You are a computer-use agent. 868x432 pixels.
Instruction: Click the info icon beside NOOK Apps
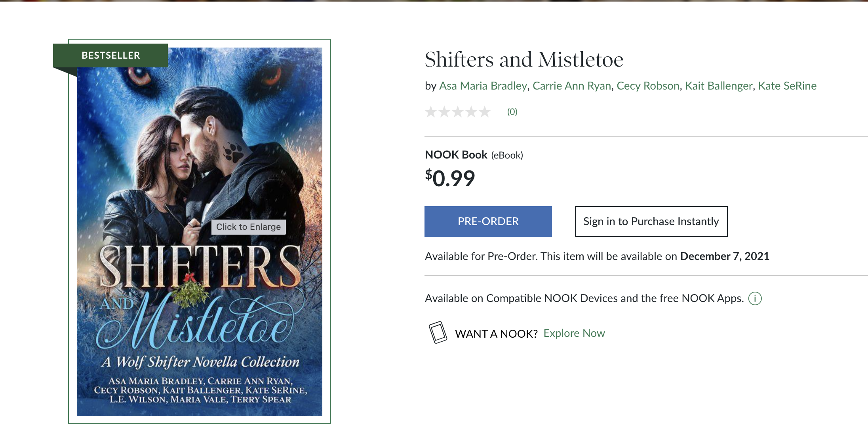(x=755, y=298)
